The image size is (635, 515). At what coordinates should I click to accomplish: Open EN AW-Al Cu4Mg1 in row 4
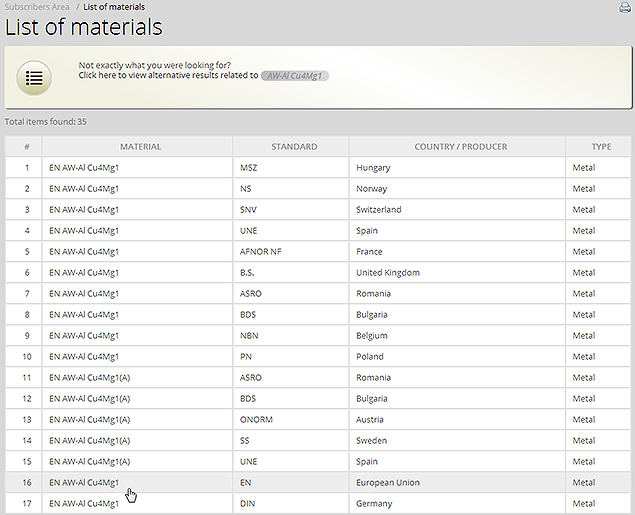(84, 231)
